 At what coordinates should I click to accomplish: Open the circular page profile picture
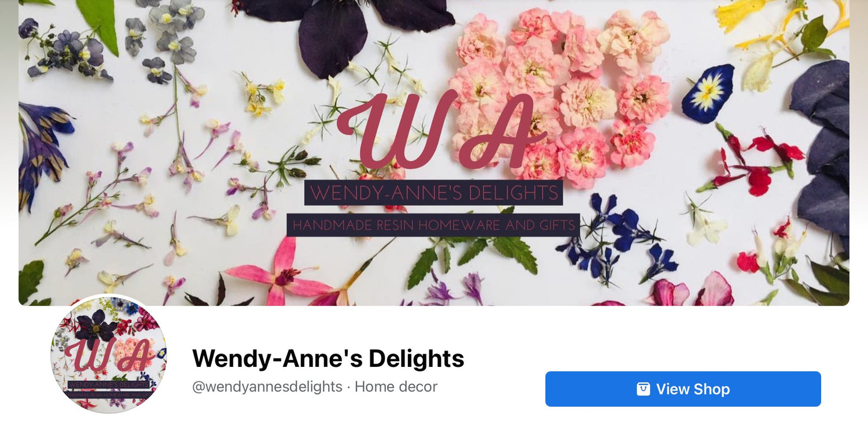(x=109, y=354)
